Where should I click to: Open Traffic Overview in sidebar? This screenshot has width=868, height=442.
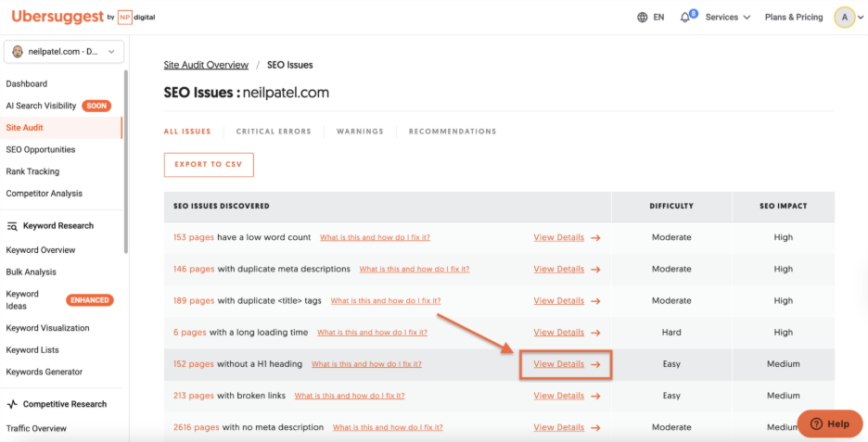point(36,429)
